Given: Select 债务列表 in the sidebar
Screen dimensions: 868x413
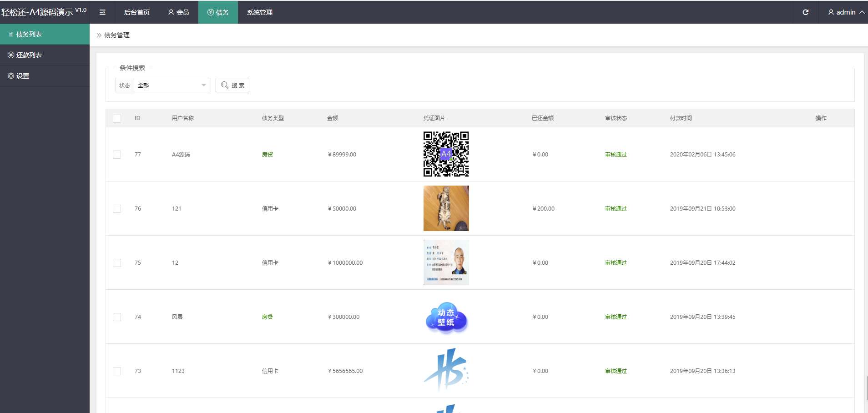Looking at the screenshot, I should [29, 34].
